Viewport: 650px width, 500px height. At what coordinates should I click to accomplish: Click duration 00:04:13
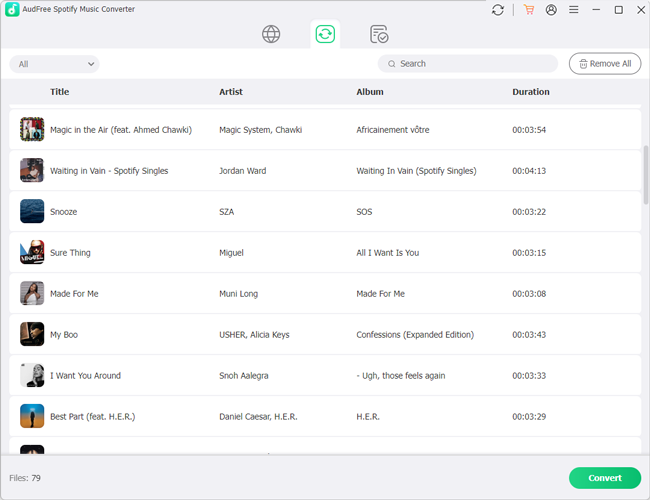pos(529,171)
